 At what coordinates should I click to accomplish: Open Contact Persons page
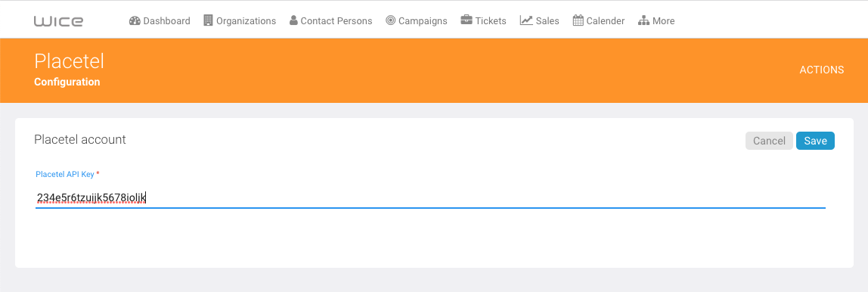pyautogui.click(x=331, y=20)
